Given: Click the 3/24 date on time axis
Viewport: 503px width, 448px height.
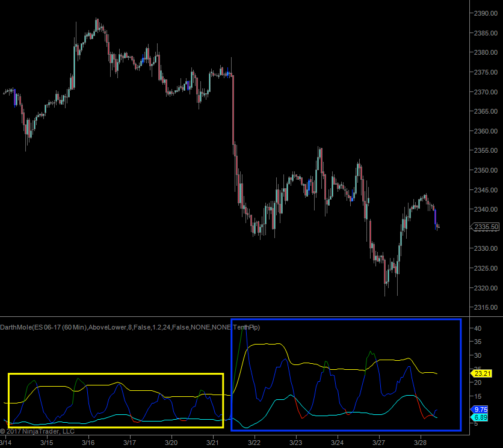Looking at the screenshot, I should pyautogui.click(x=337, y=442).
